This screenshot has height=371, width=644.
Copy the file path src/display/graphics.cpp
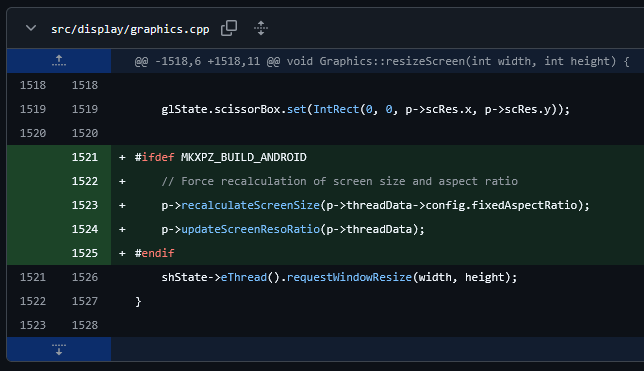pyautogui.click(x=229, y=28)
